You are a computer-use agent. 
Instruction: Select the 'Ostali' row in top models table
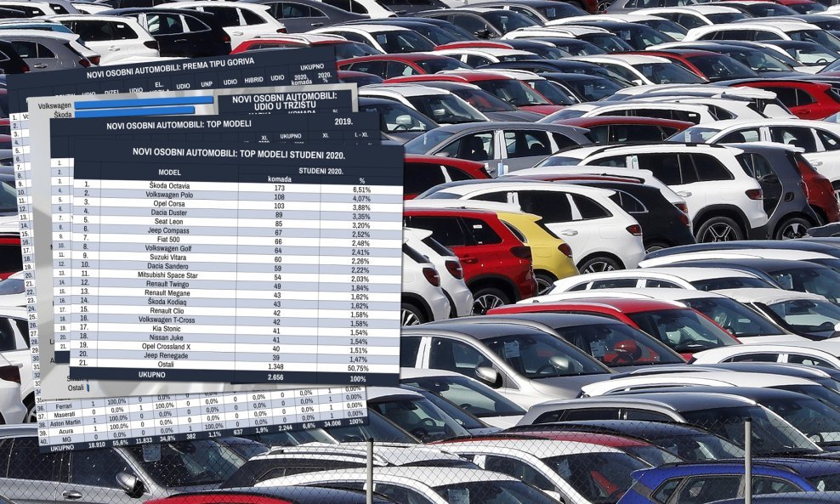tap(166, 365)
